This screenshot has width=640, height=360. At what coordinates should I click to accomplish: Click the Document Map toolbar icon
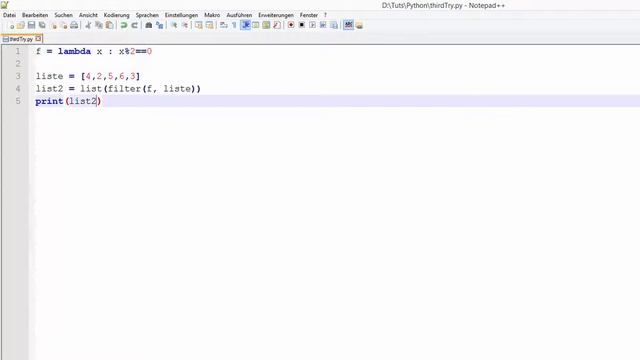point(266,25)
